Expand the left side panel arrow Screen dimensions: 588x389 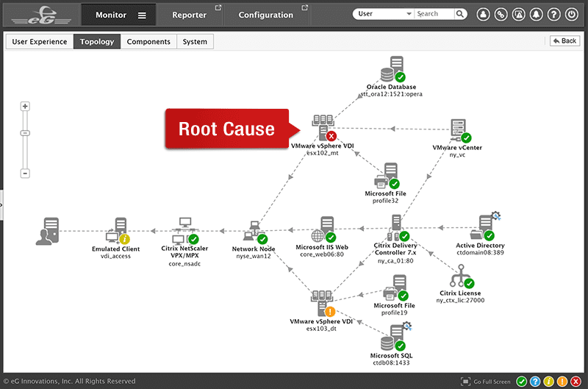(x=1, y=205)
